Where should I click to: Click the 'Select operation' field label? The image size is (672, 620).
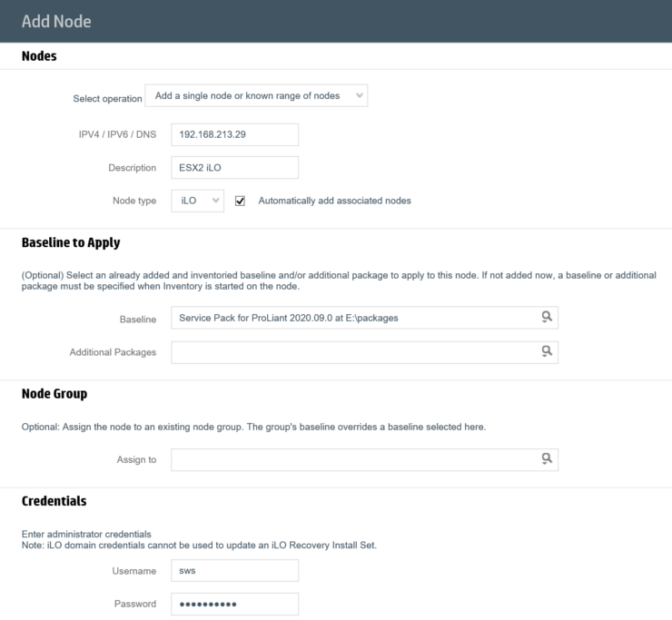pyautogui.click(x=107, y=99)
